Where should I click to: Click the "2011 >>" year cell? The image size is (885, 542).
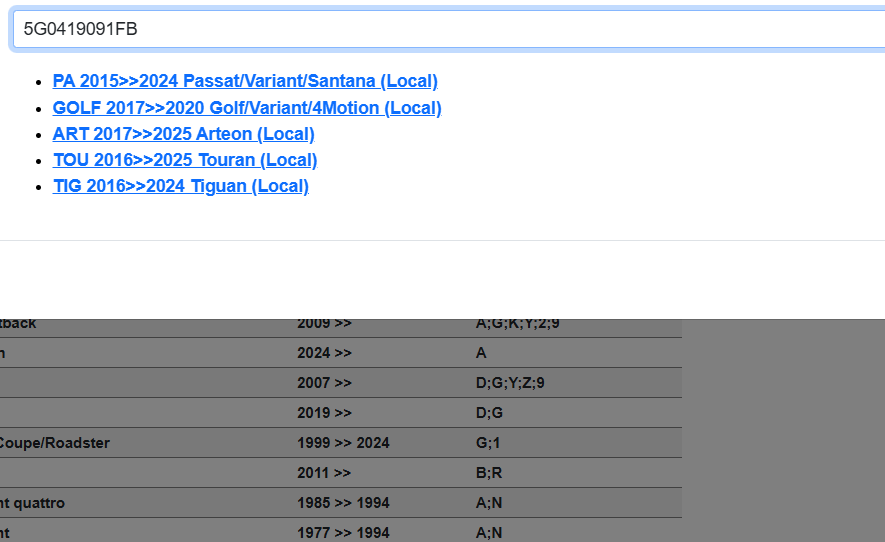[x=324, y=473]
